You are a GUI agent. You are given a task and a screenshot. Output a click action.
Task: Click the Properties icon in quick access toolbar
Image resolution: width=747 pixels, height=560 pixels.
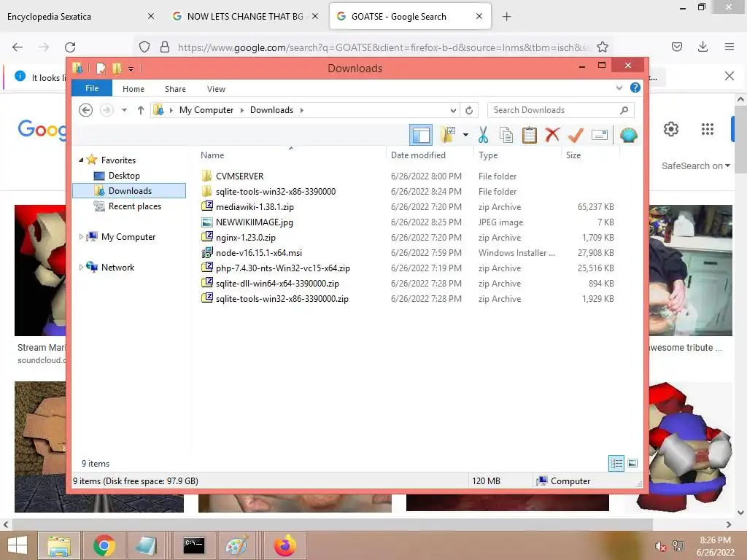coord(101,69)
